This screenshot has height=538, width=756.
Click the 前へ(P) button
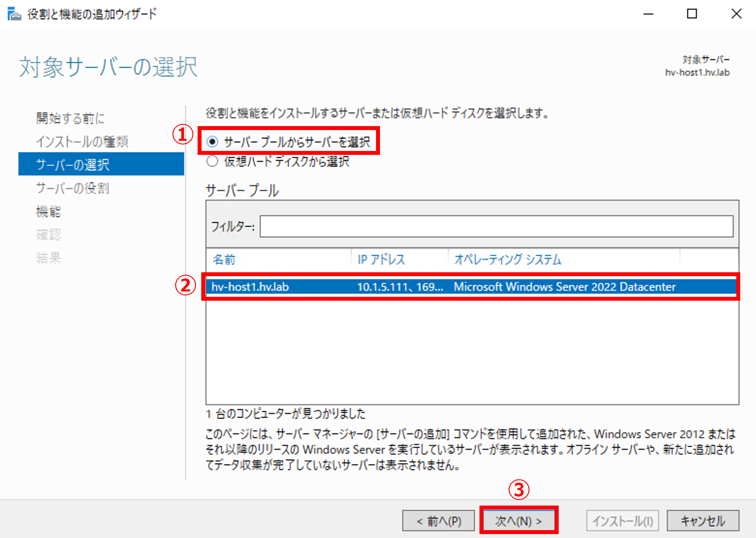tap(438, 521)
